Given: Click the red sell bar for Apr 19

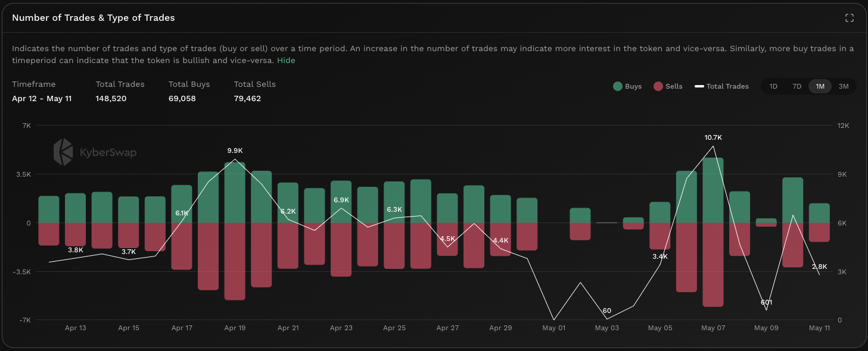Looking at the screenshot, I should (235, 261).
